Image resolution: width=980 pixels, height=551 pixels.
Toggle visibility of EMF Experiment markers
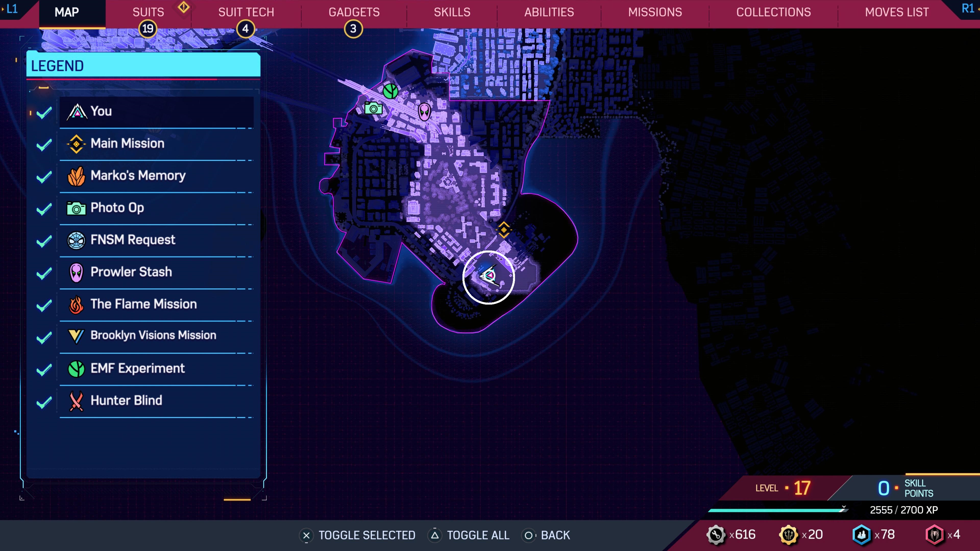44,368
